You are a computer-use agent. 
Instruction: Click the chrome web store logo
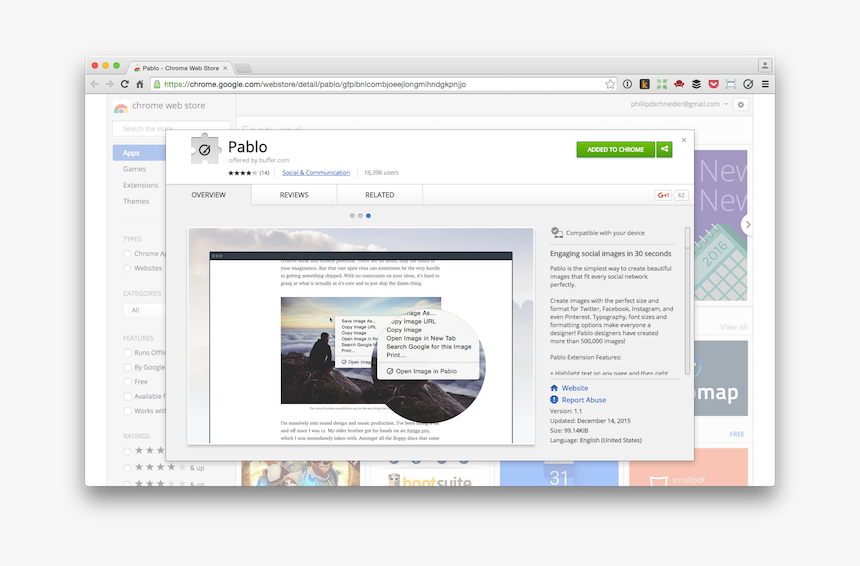[x=121, y=106]
